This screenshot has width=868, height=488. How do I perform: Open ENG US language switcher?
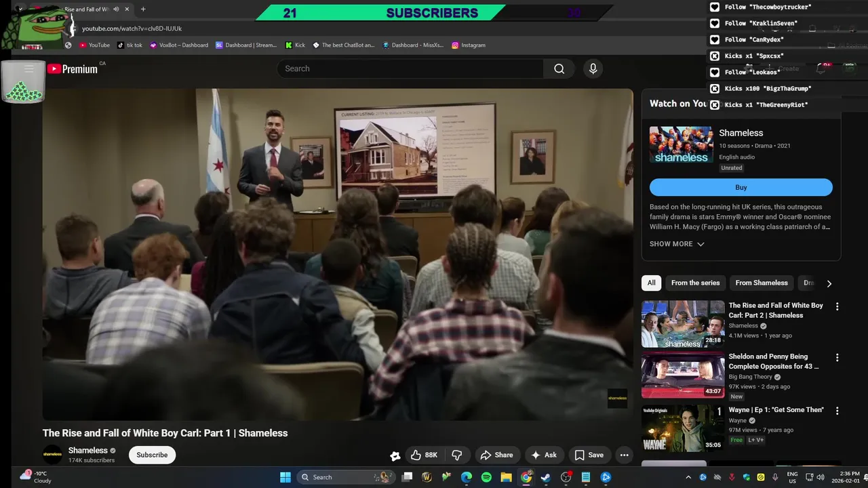tap(792, 477)
